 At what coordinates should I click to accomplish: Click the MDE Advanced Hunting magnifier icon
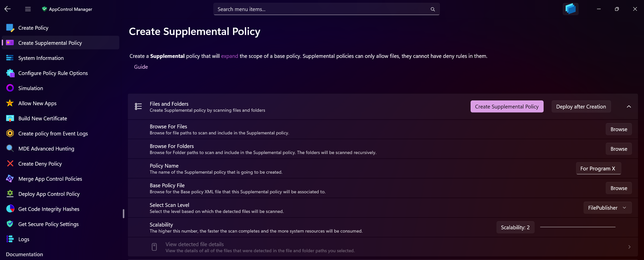click(10, 148)
